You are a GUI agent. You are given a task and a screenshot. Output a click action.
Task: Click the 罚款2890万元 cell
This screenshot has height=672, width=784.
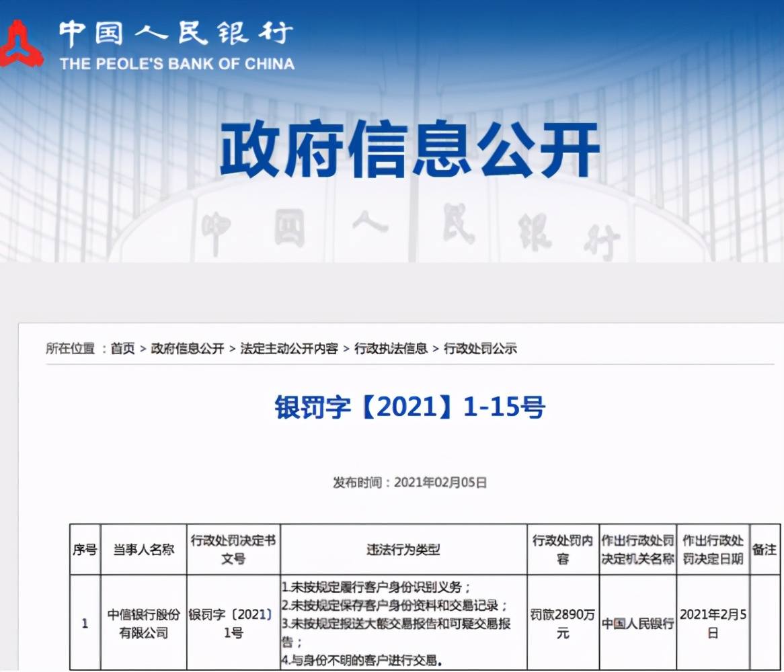[563, 624]
